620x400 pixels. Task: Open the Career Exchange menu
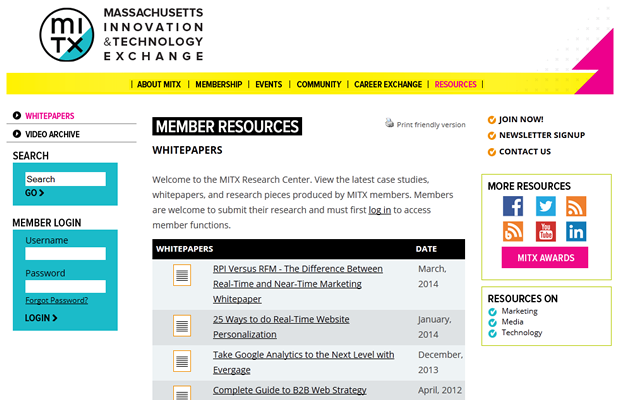coord(388,84)
